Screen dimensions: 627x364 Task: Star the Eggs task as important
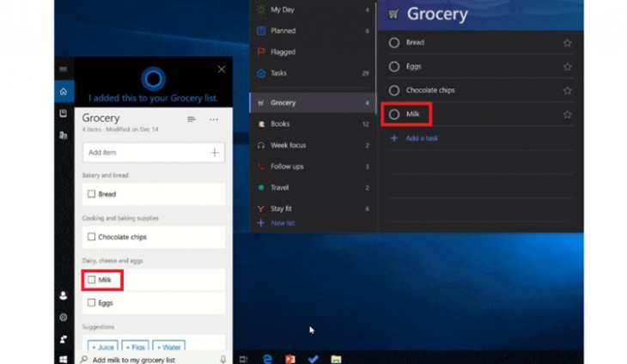(567, 67)
